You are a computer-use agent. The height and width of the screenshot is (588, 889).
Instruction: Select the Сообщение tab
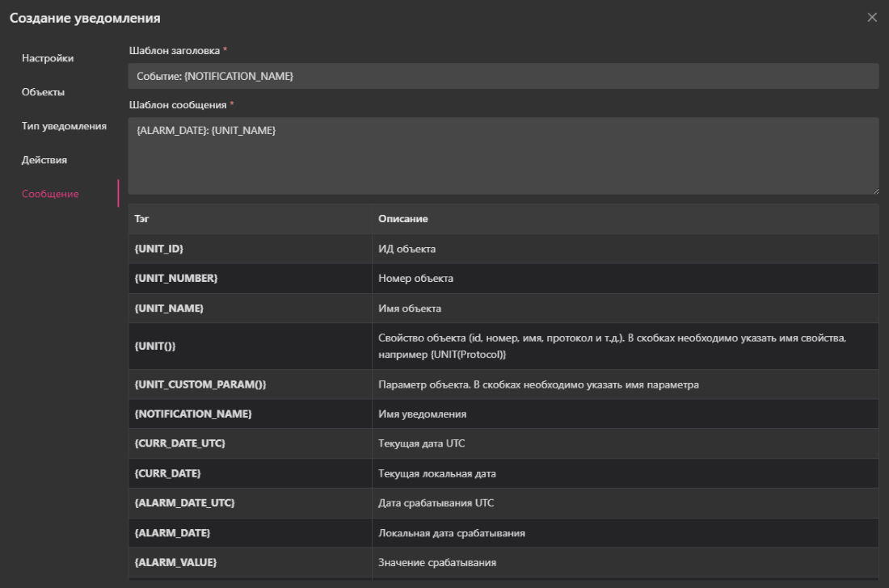coord(50,194)
